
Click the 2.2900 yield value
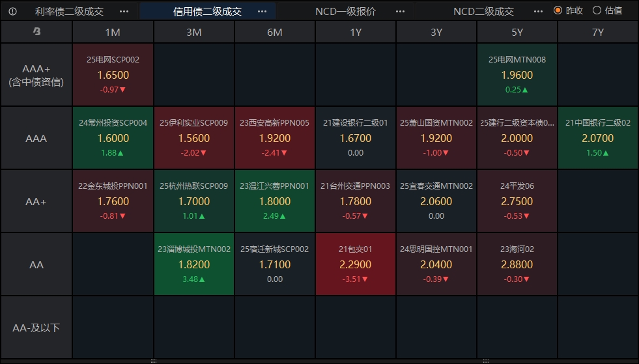click(x=356, y=264)
